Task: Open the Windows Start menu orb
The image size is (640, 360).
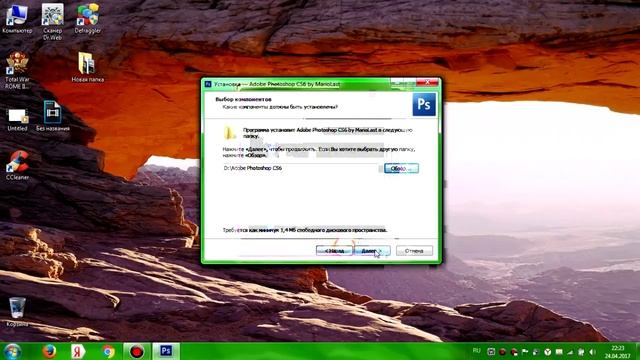Action: pyautogui.click(x=12, y=352)
